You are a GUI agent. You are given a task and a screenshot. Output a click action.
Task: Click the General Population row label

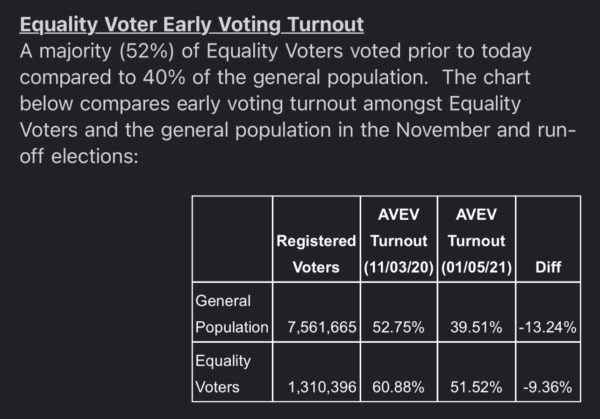click(x=232, y=312)
